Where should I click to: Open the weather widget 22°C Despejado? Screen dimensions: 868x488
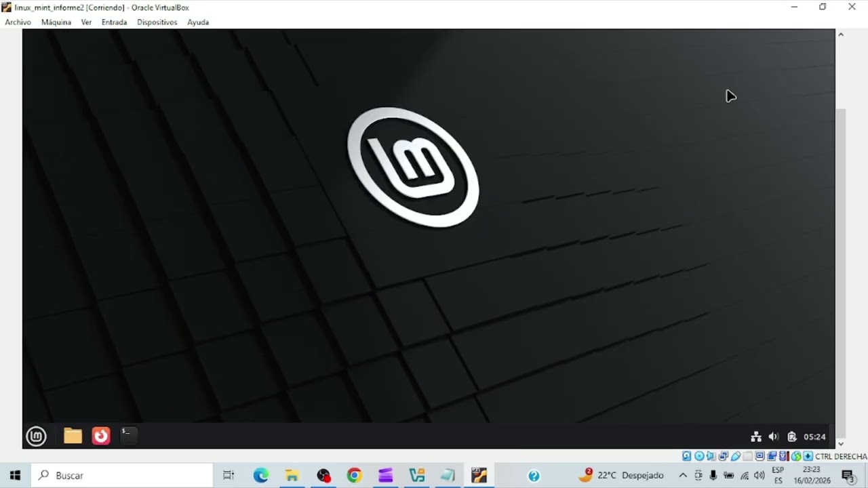pyautogui.click(x=621, y=476)
